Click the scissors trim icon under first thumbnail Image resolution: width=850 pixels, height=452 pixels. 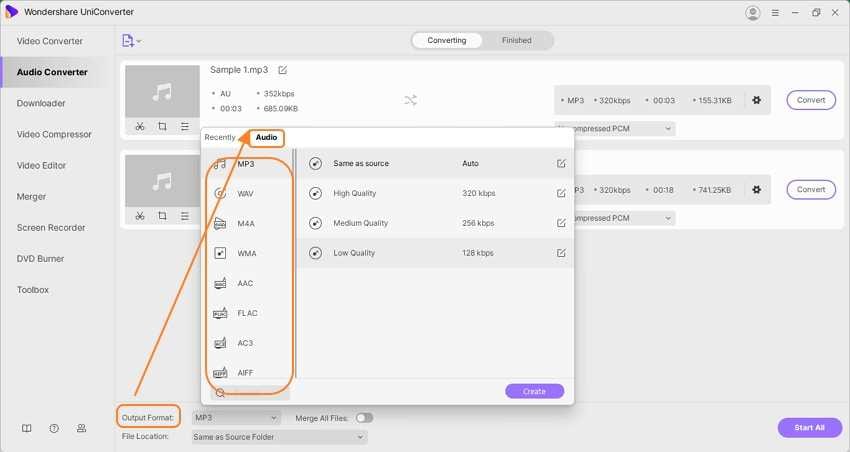139,127
